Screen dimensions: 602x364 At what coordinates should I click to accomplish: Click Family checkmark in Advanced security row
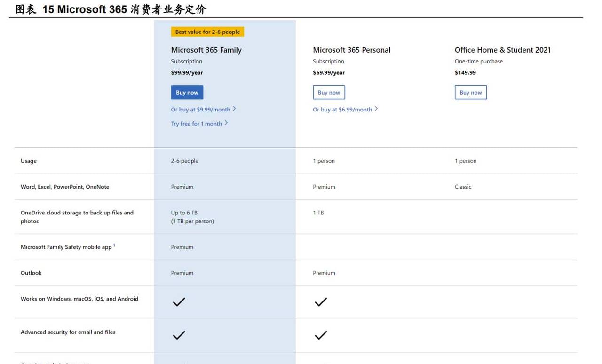tap(179, 335)
